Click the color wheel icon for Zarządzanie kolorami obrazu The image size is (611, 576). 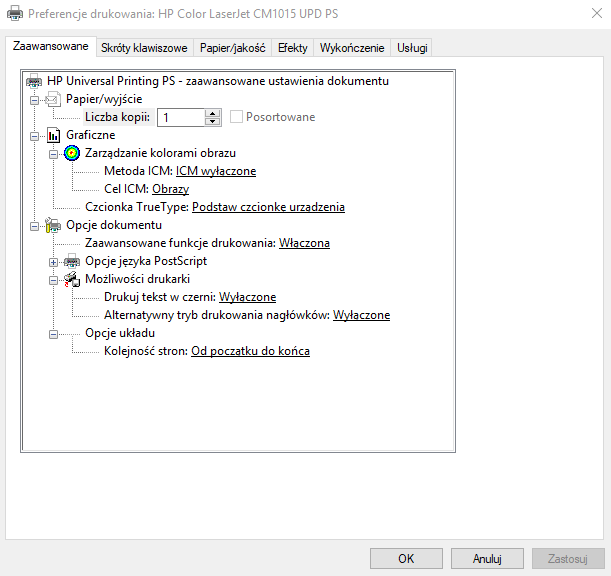click(72, 153)
